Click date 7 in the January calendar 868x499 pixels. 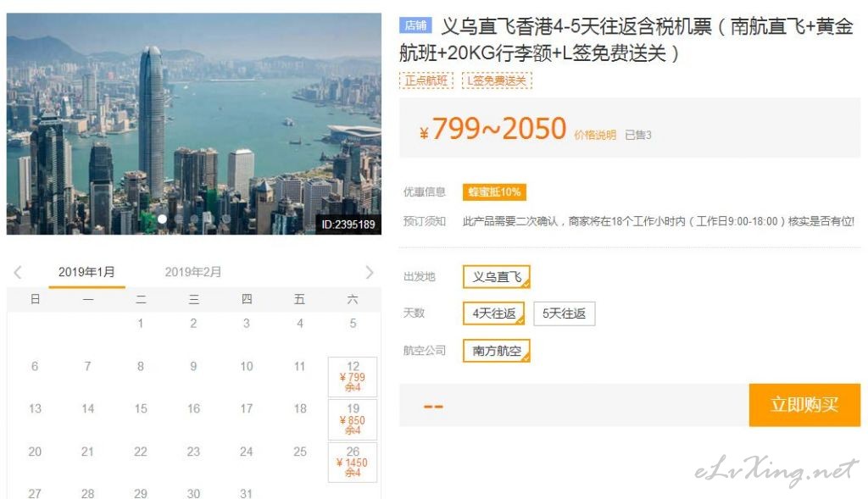[x=87, y=366]
